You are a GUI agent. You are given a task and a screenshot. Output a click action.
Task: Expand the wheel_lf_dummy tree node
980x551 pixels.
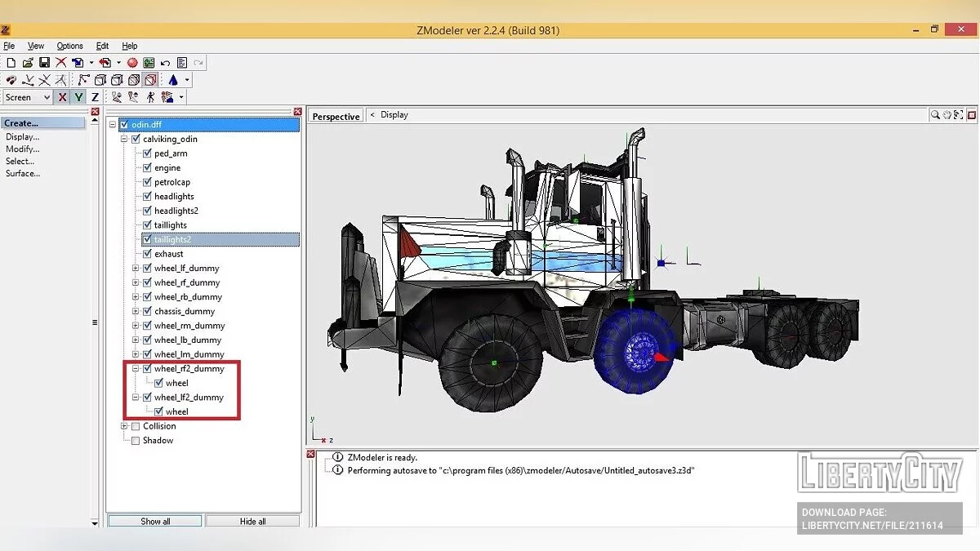click(x=136, y=269)
